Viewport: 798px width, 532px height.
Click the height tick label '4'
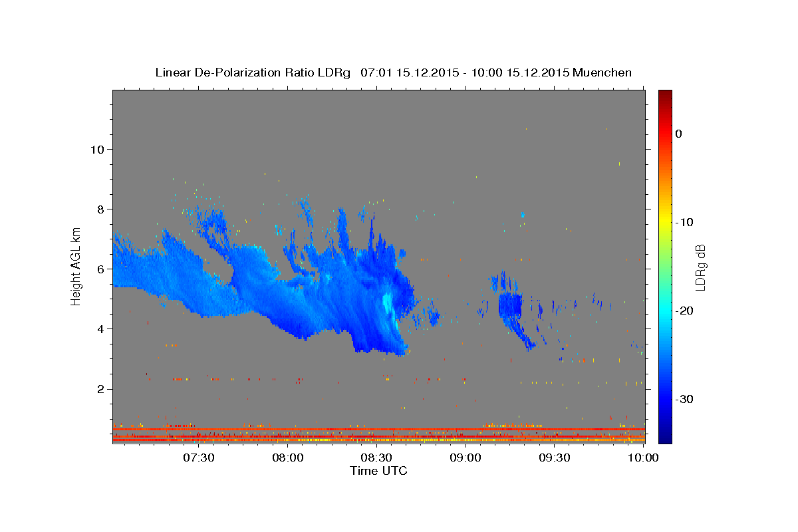click(x=101, y=329)
